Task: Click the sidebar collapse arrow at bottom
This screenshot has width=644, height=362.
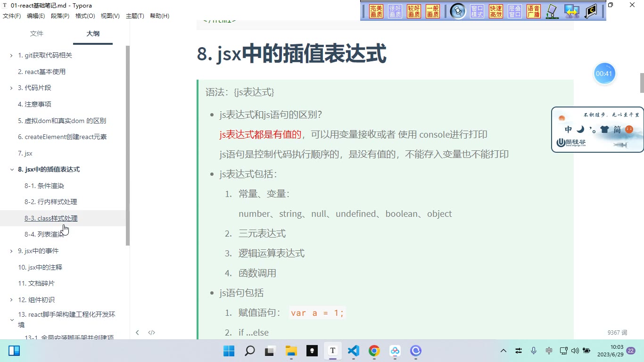Action: (x=137, y=332)
